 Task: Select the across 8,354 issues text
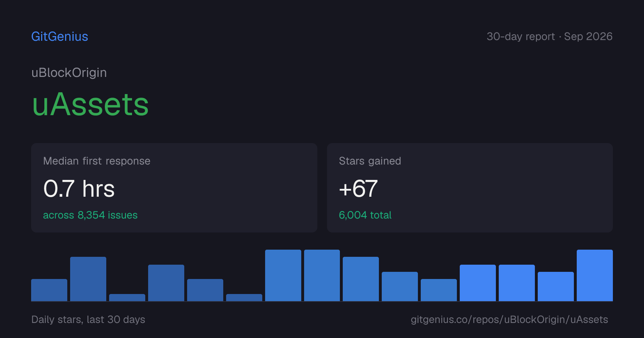(x=90, y=215)
